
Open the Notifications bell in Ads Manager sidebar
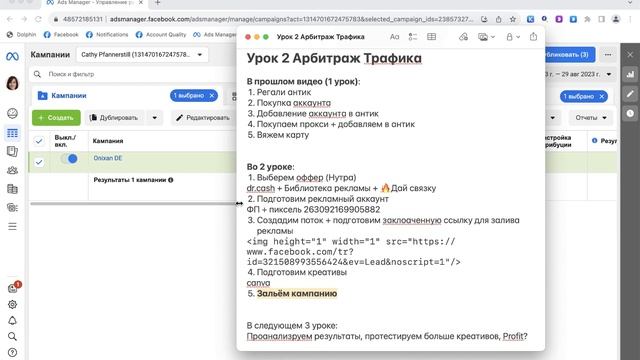coord(12,321)
